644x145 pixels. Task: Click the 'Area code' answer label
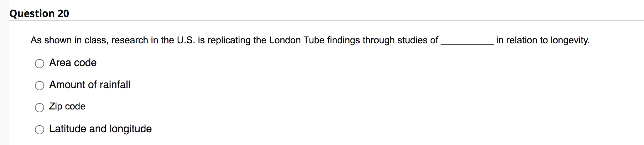click(x=73, y=63)
